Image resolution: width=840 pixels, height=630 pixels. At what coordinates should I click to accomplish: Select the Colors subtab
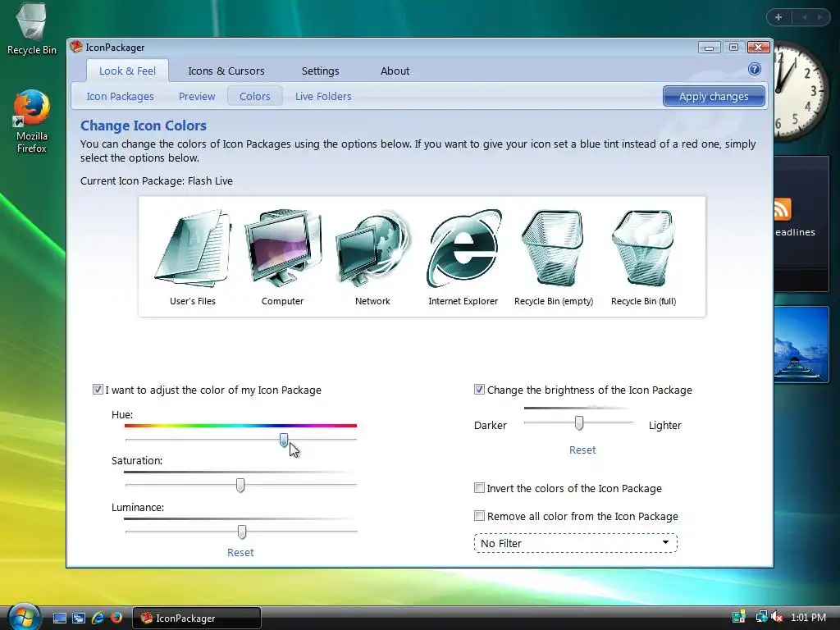coord(254,97)
